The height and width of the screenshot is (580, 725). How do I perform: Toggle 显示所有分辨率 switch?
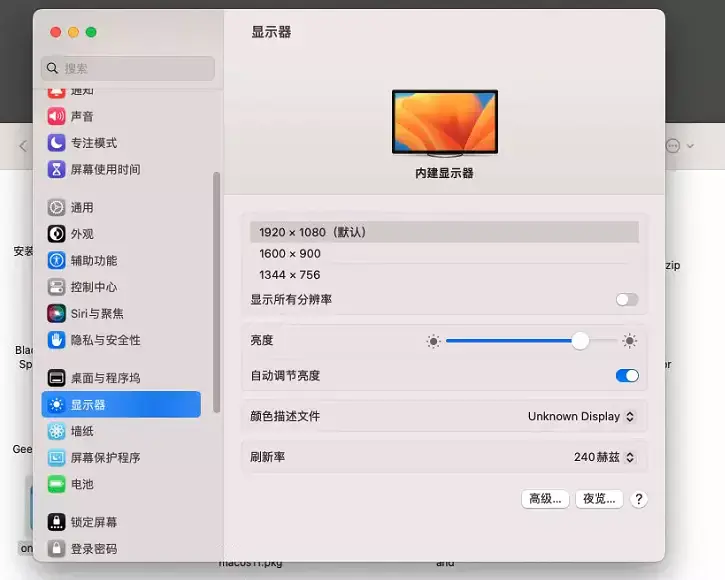627,300
